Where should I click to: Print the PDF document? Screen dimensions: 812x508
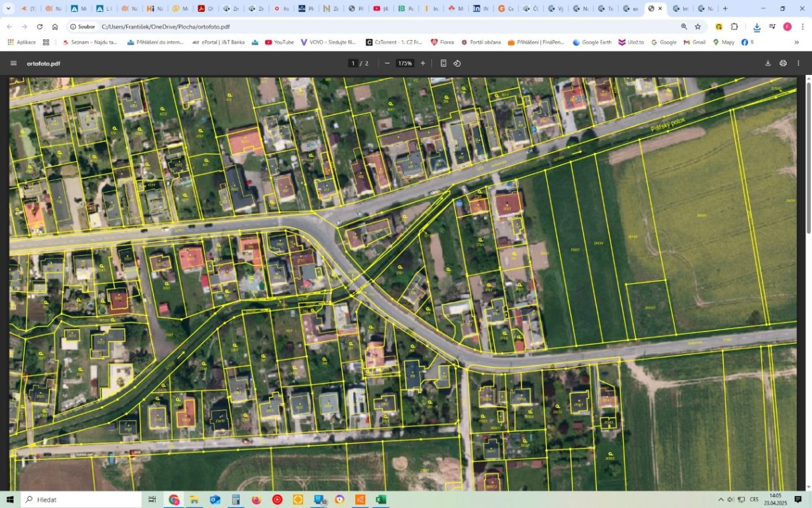783,63
